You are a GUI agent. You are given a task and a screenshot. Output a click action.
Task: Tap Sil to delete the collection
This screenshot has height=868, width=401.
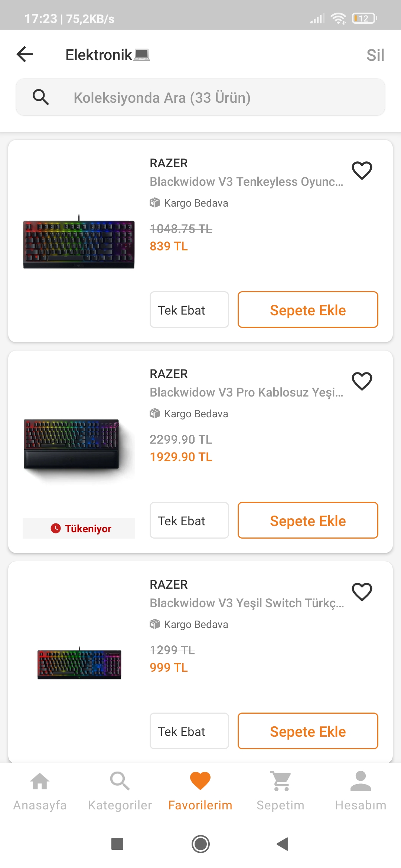coord(375,55)
